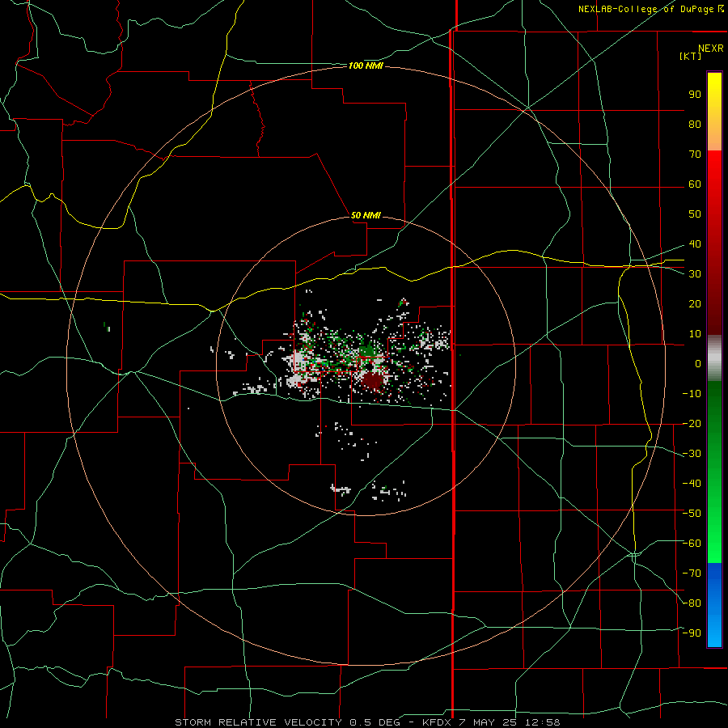Click the [KT] units label above the scale
This screenshot has height=728, width=728.
(691, 56)
